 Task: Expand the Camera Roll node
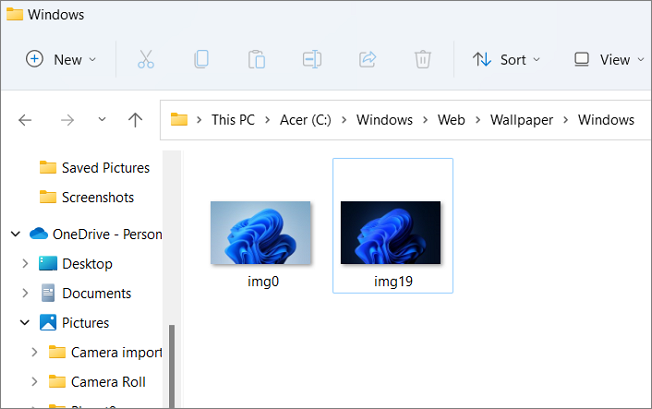pos(34,382)
